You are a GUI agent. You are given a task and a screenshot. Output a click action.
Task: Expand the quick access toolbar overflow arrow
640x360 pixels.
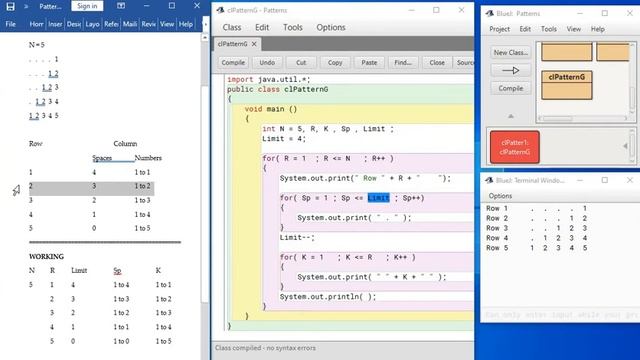coord(26,6)
